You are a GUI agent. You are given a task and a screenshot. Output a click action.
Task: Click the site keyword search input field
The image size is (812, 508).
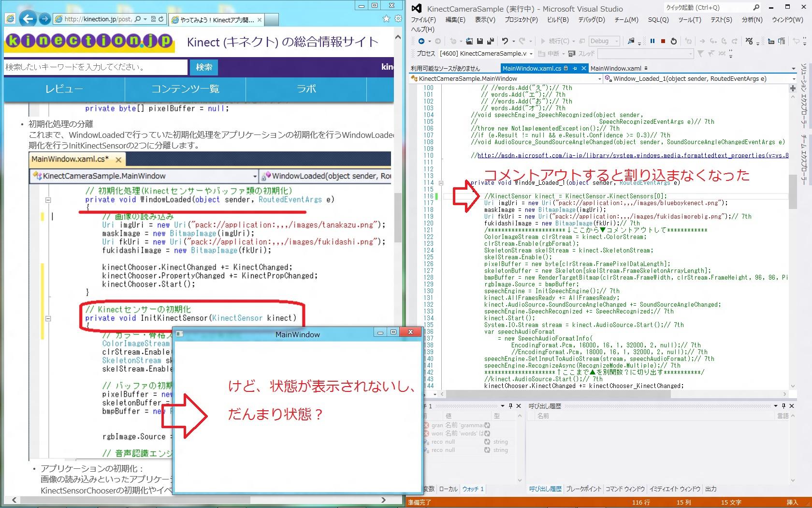pos(96,67)
